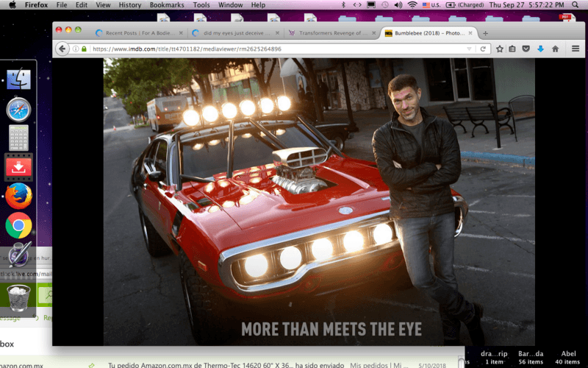Screen dimensions: 588x368
Task: Click the Firefox icon in the Dock
Action: click(x=18, y=196)
